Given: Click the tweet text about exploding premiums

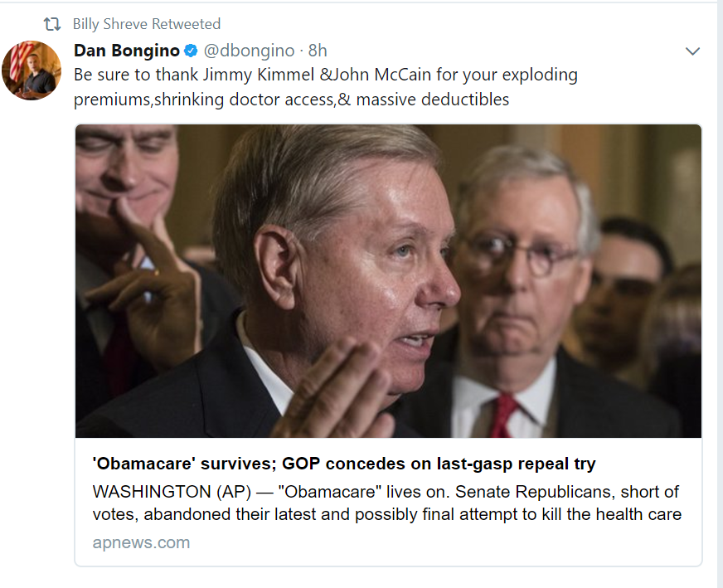Looking at the screenshot, I should (325, 87).
